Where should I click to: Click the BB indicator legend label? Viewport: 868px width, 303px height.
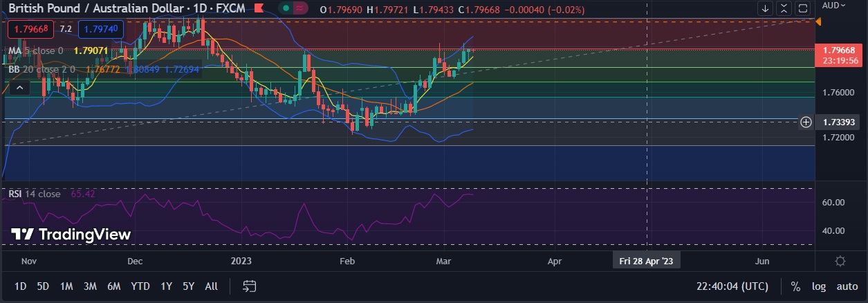[14, 69]
